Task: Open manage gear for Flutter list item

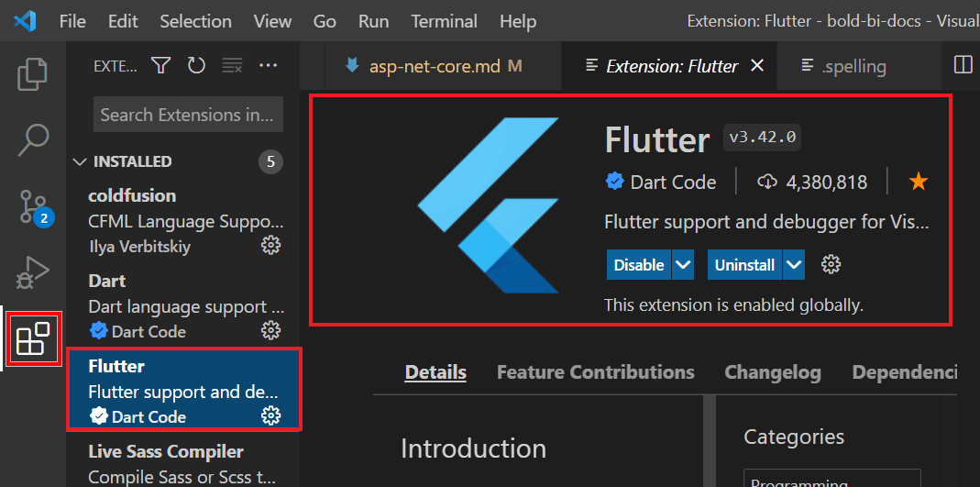Action: pyautogui.click(x=270, y=415)
